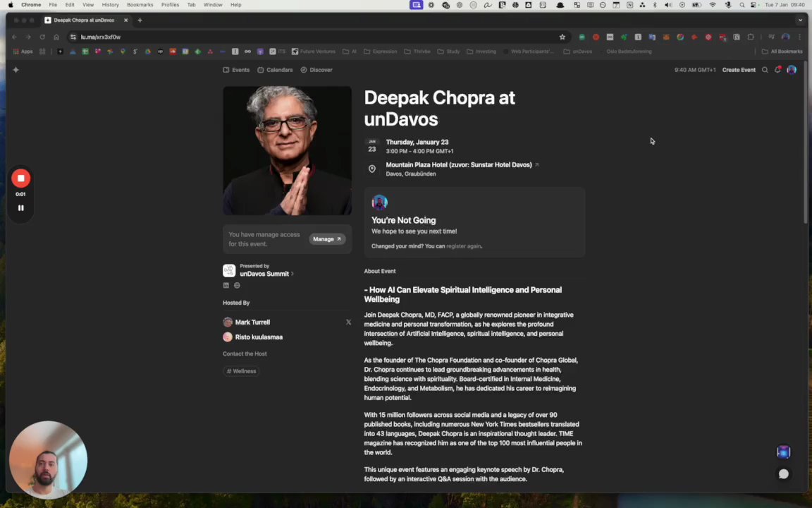
Task: Click the Deepak Chopra event cover image
Action: pos(287,151)
